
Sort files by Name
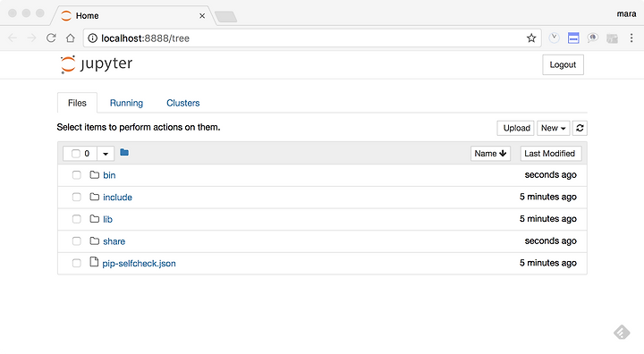(490, 154)
